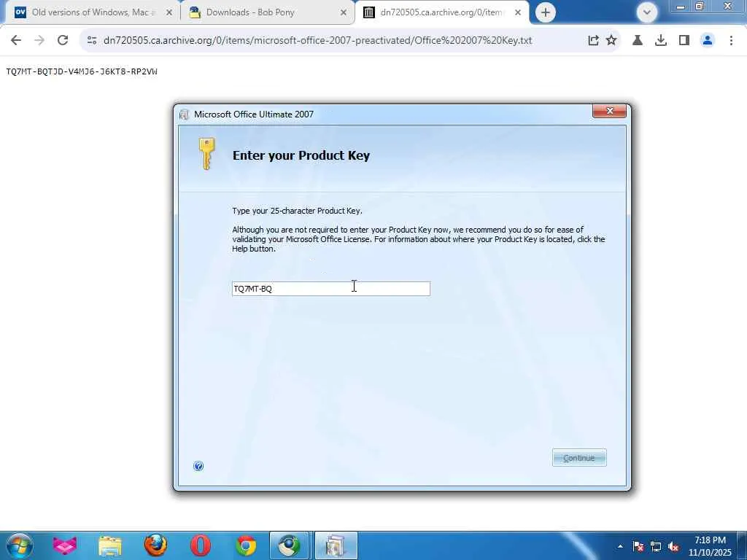Screen dimensions: 747x560
Task: Select Office setup taskbar button
Action: point(336,545)
